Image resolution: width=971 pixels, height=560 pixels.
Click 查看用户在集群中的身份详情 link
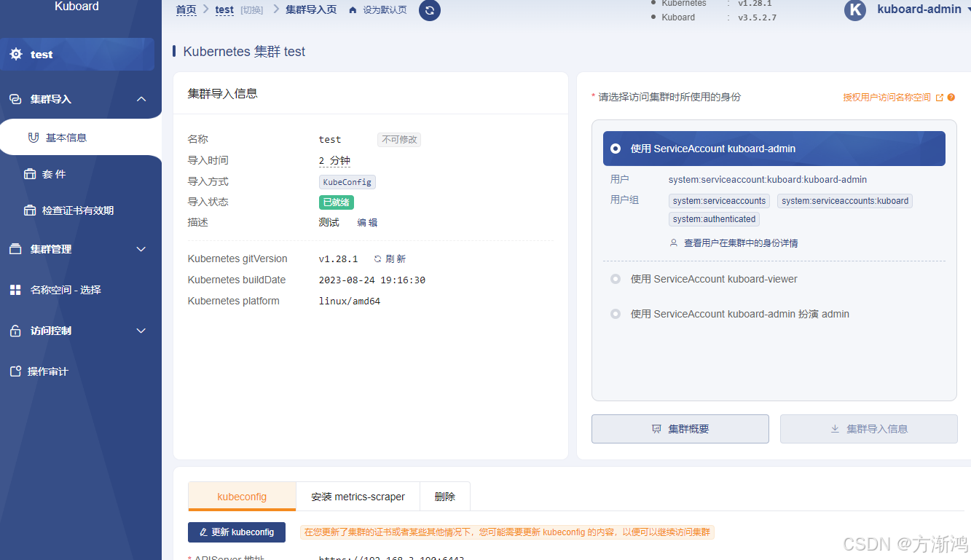pos(741,243)
